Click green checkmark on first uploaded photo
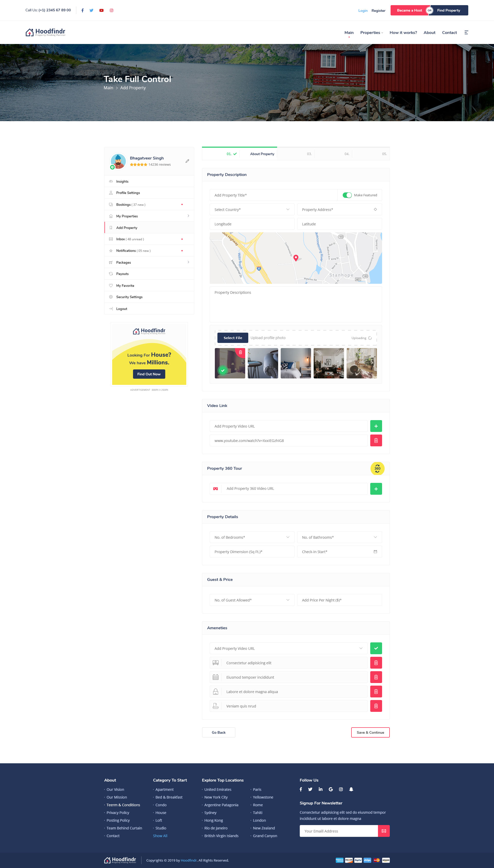The image size is (494, 868). 223,370
